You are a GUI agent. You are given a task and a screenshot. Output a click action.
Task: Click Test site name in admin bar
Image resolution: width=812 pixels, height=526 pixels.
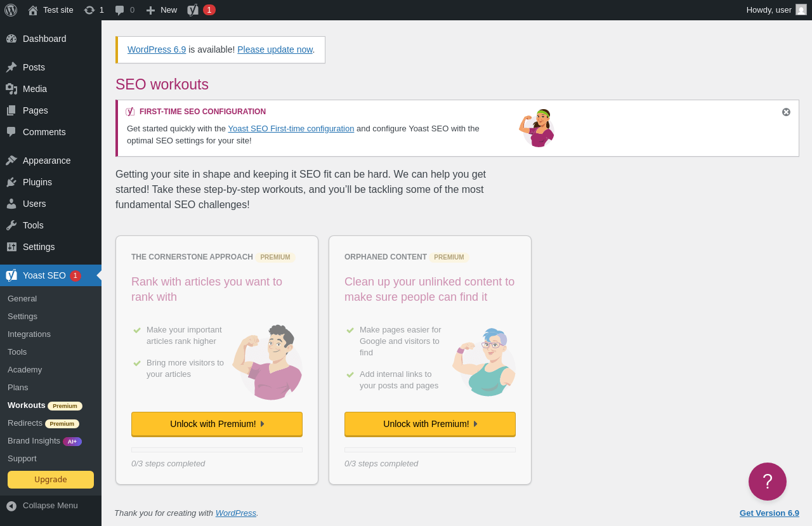[x=58, y=10]
